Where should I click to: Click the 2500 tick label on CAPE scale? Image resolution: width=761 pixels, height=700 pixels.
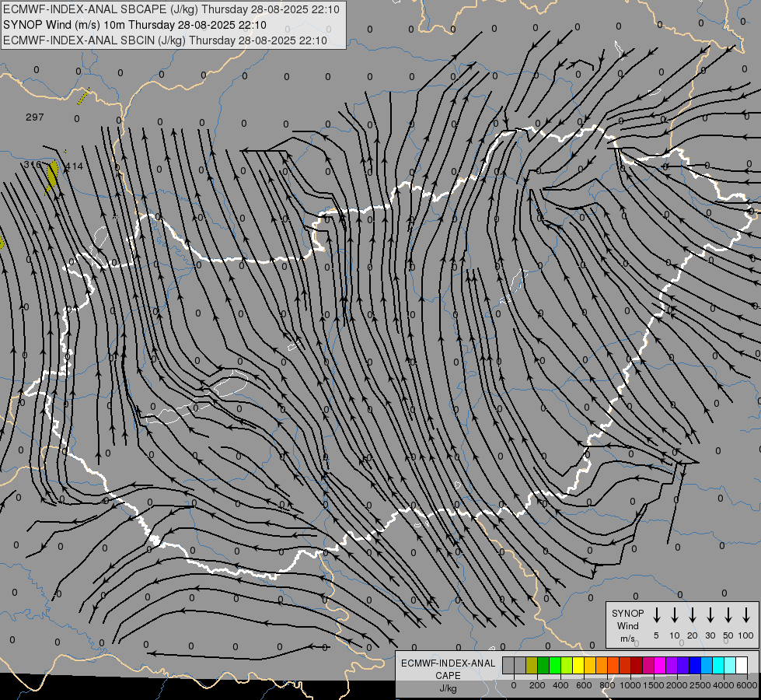(x=700, y=685)
